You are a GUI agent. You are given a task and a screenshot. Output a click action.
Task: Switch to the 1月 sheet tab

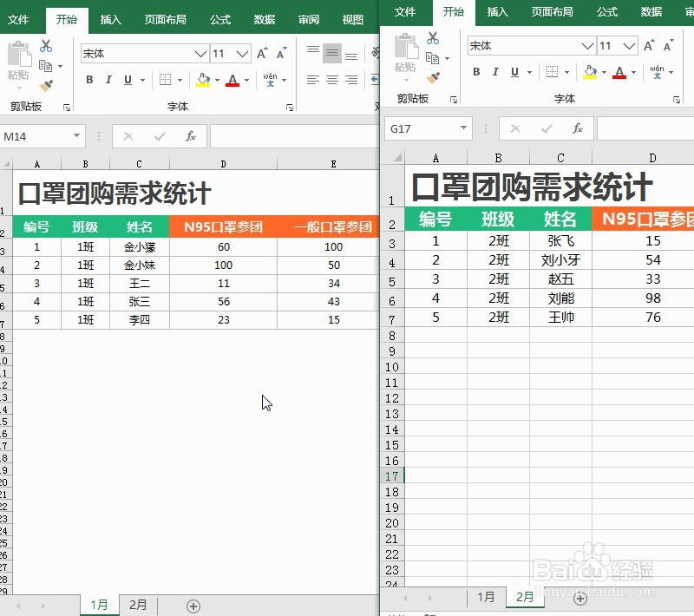[x=487, y=597]
